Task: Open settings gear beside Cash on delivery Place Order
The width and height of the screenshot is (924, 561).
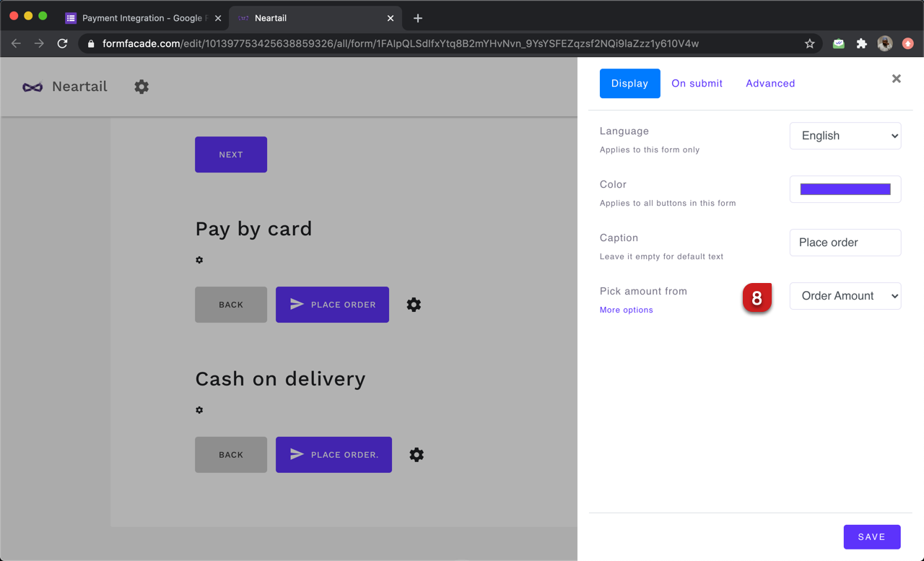Action: 417,455
